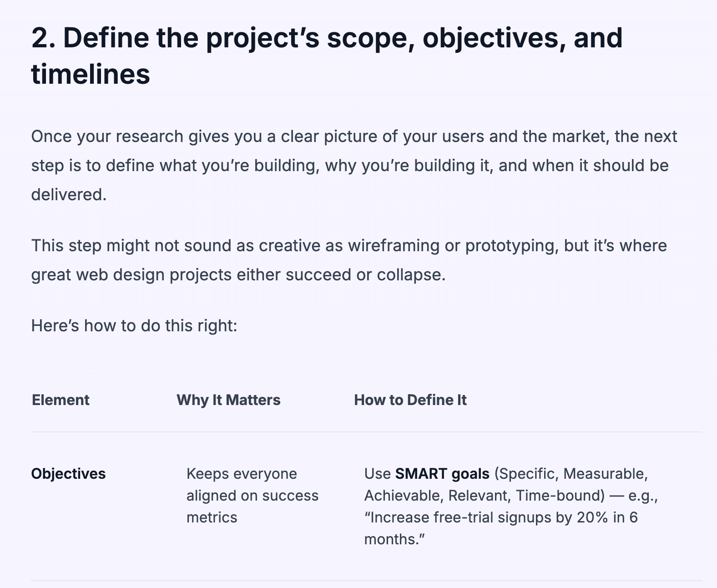Click the section heading about project scope
The height and width of the screenshot is (588, 717).
click(327, 38)
